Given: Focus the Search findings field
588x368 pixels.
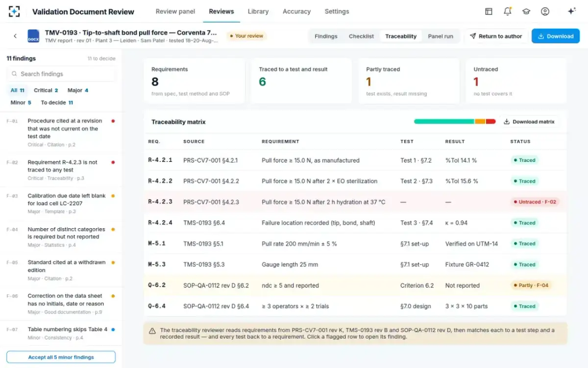Looking at the screenshot, I should coord(61,74).
